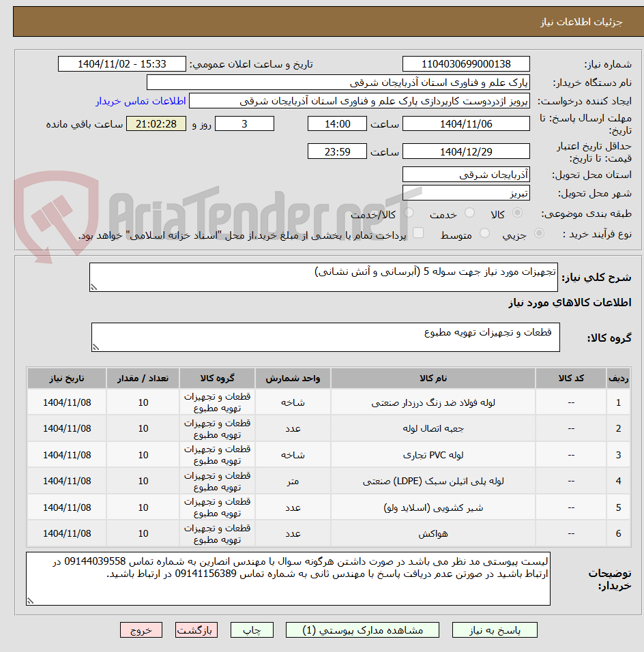644x652 pixels.
Task: Select the 'کالا/خدمت' radio button
Action: click(409, 213)
